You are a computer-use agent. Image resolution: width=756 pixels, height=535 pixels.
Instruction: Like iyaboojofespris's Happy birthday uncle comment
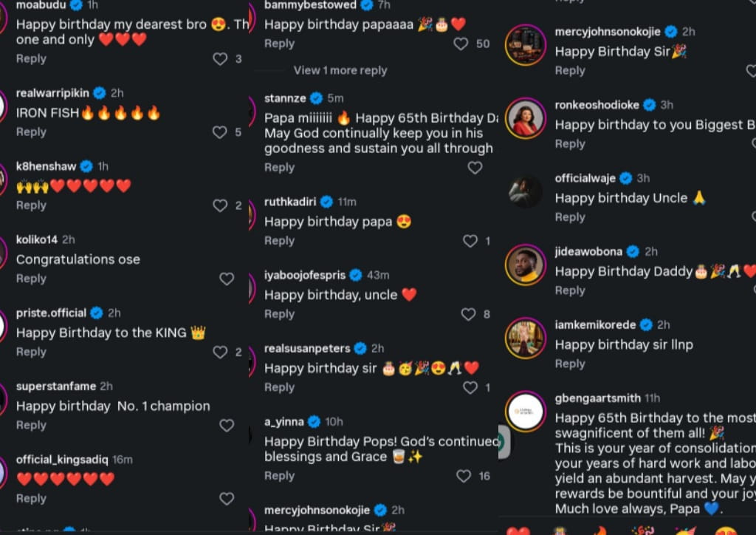click(468, 314)
